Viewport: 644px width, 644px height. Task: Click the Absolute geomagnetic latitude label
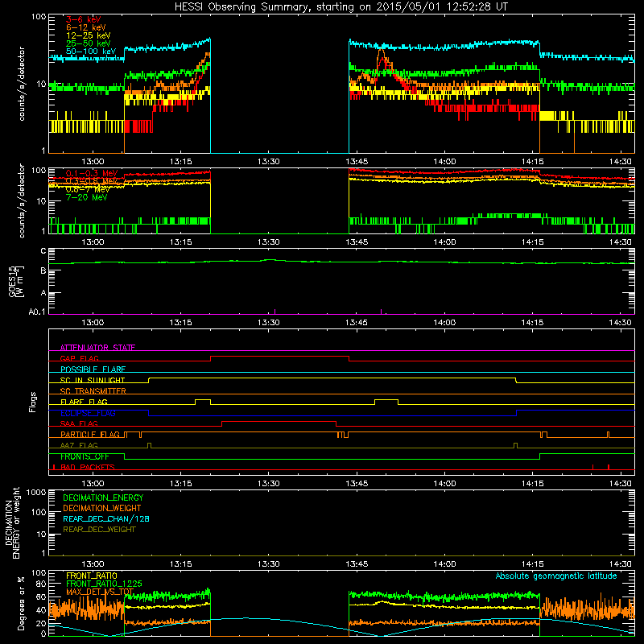(x=556, y=576)
